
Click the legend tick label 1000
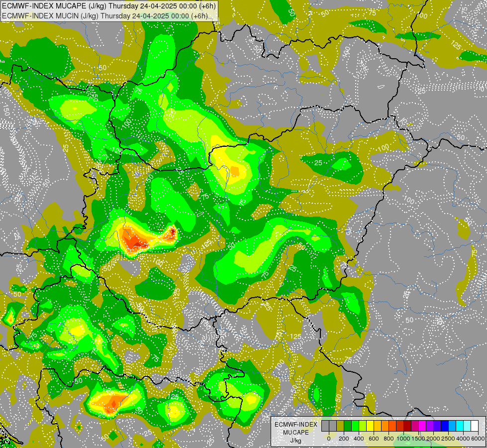404,439
